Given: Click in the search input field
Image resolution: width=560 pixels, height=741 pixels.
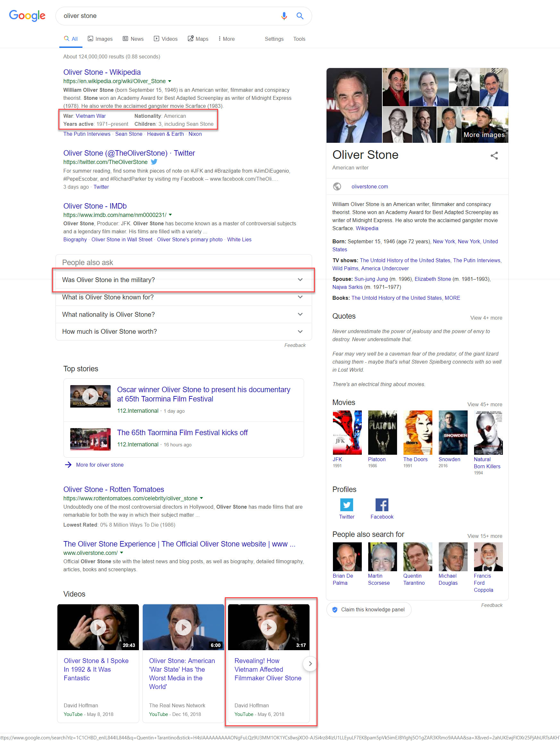Looking at the screenshot, I should click(167, 16).
